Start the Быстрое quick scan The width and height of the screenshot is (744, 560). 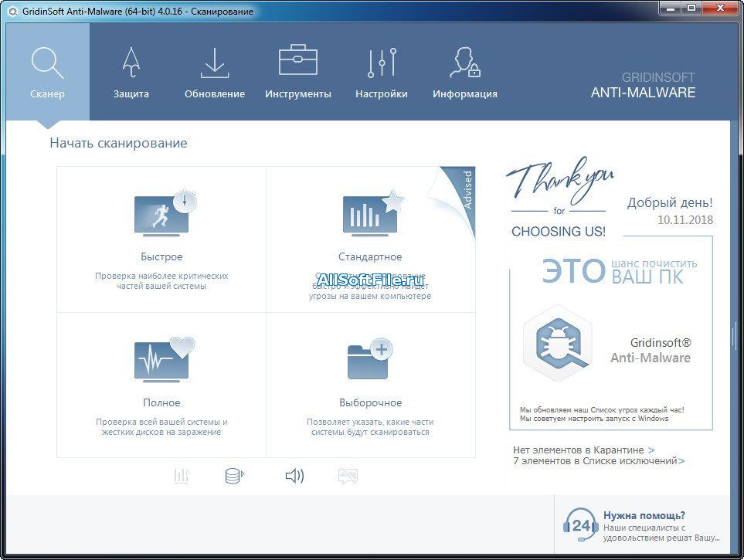point(161,239)
